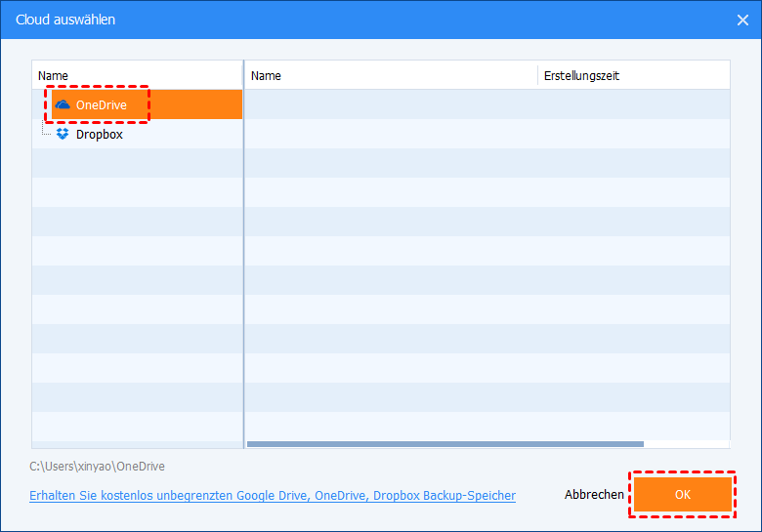
Task: Click the horizontal scrollbar in file list
Action: coord(445,444)
